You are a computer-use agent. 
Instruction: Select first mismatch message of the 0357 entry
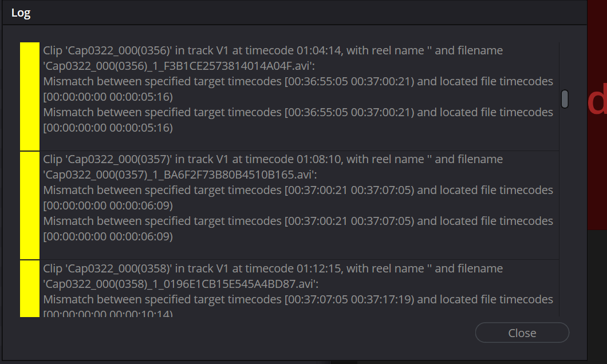[x=298, y=197]
